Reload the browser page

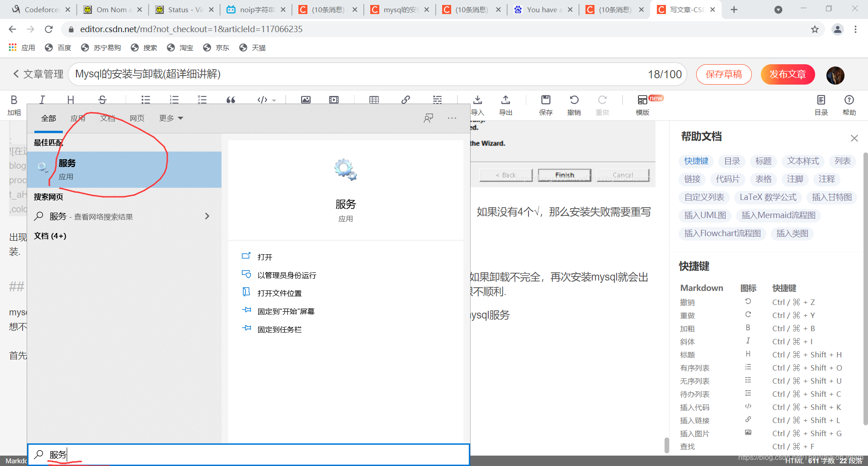pyautogui.click(x=49, y=29)
